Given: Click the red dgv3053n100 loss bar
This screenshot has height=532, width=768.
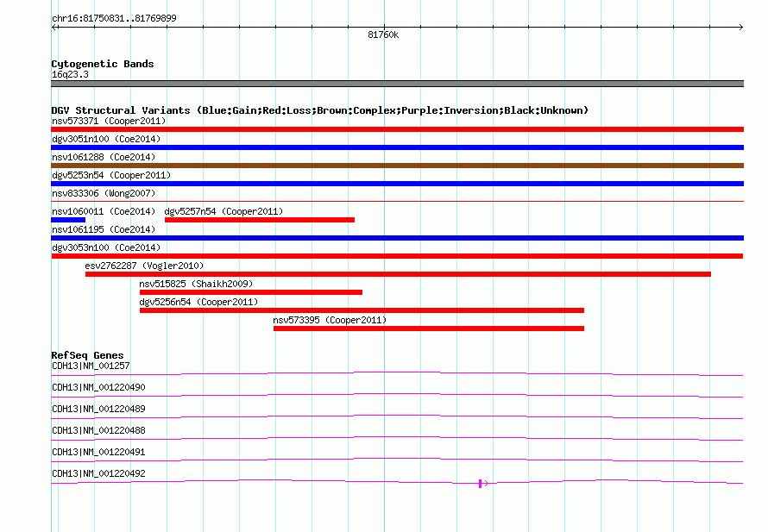Looking at the screenshot, I should click(397, 256).
